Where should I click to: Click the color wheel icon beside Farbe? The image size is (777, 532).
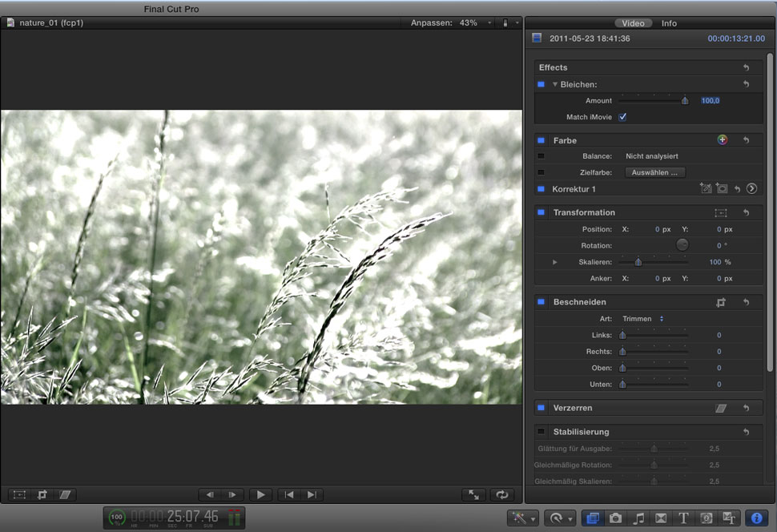722,140
